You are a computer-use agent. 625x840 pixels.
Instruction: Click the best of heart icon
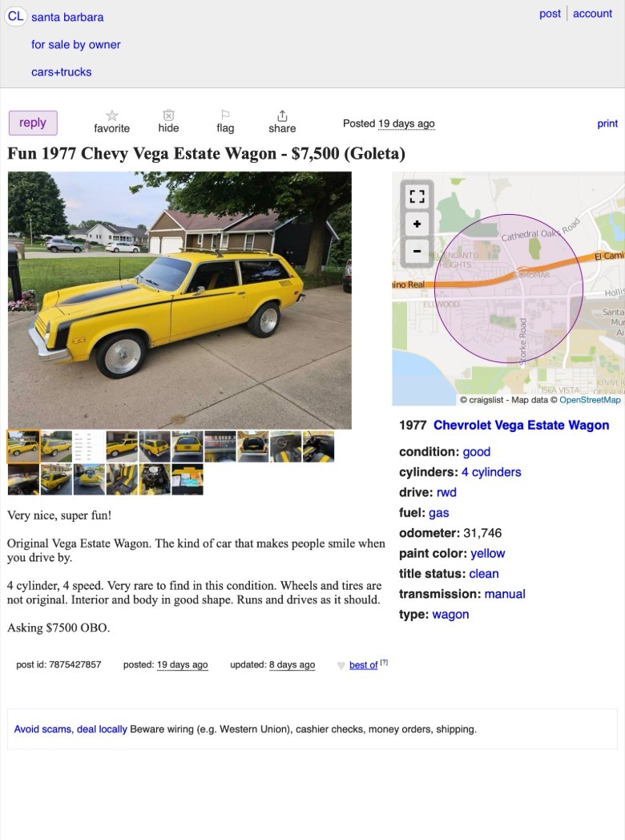click(341, 665)
